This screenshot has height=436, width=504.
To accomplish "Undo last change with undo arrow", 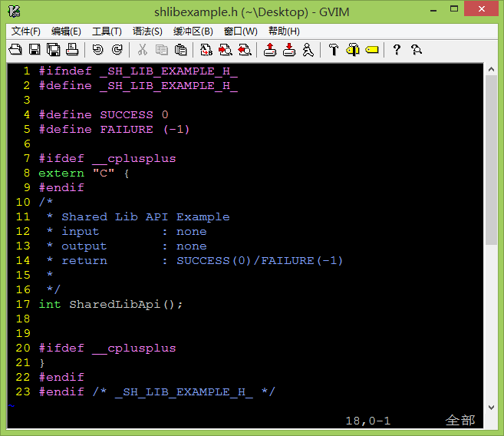I will click(97, 50).
